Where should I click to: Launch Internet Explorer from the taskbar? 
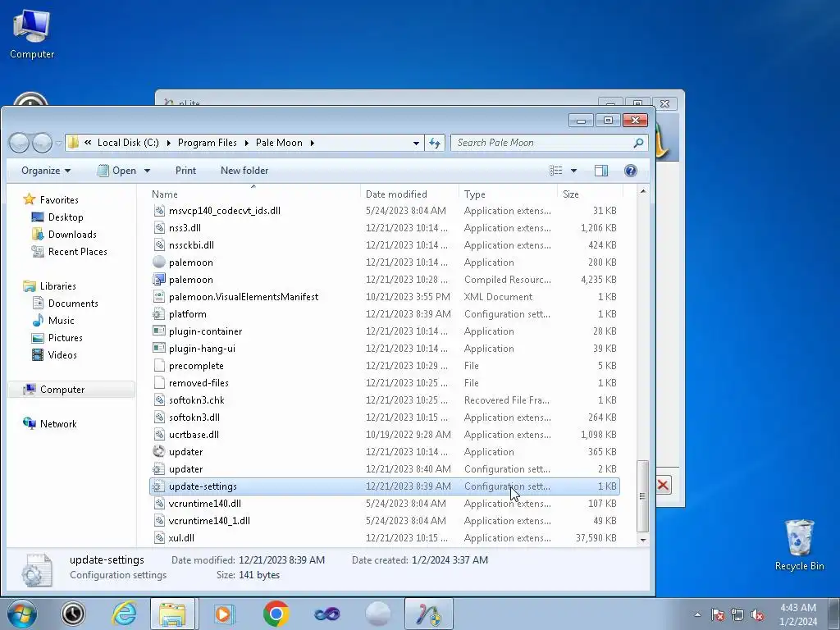(x=124, y=614)
